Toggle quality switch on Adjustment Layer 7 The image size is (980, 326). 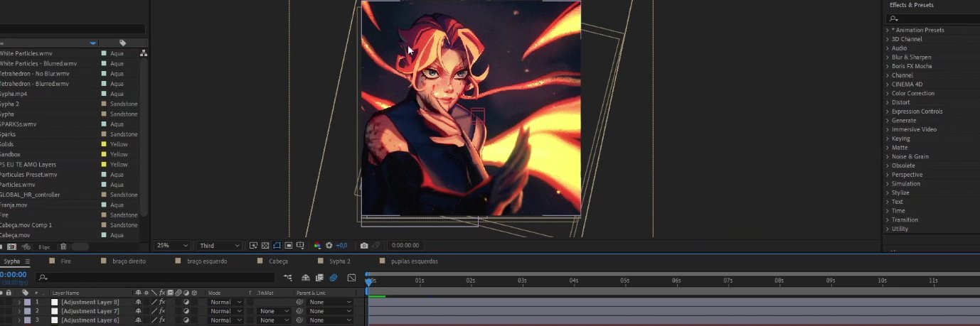click(154, 311)
